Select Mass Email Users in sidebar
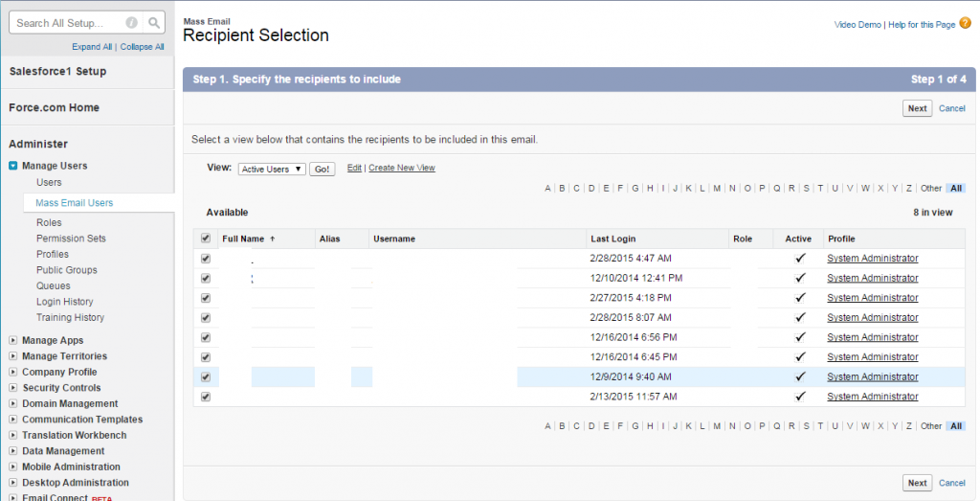This screenshot has height=501, width=980. pyautogui.click(x=75, y=203)
